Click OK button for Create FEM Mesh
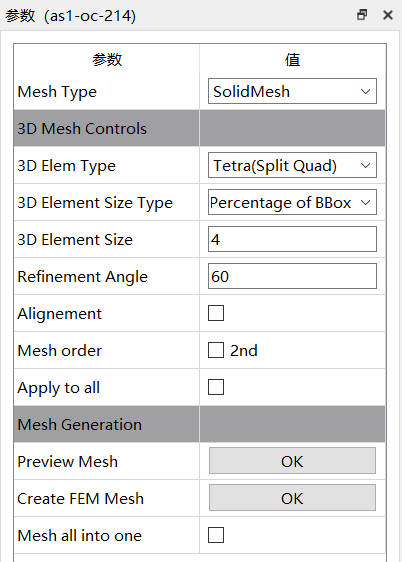Screen dimensions: 402x562 tap(292, 498)
